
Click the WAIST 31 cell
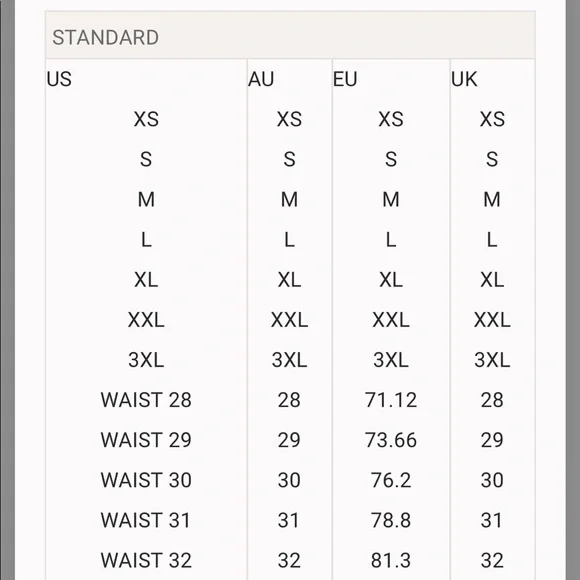145,520
